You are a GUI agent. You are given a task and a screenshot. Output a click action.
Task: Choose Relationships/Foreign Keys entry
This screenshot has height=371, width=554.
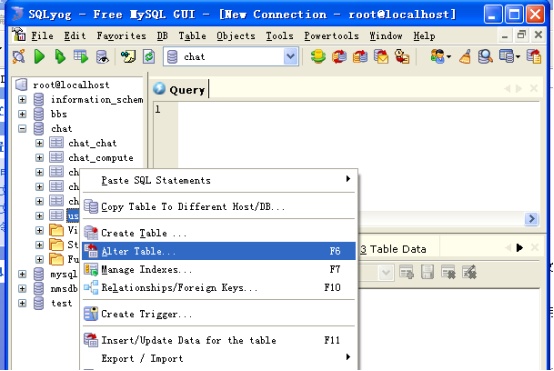pyautogui.click(x=219, y=287)
